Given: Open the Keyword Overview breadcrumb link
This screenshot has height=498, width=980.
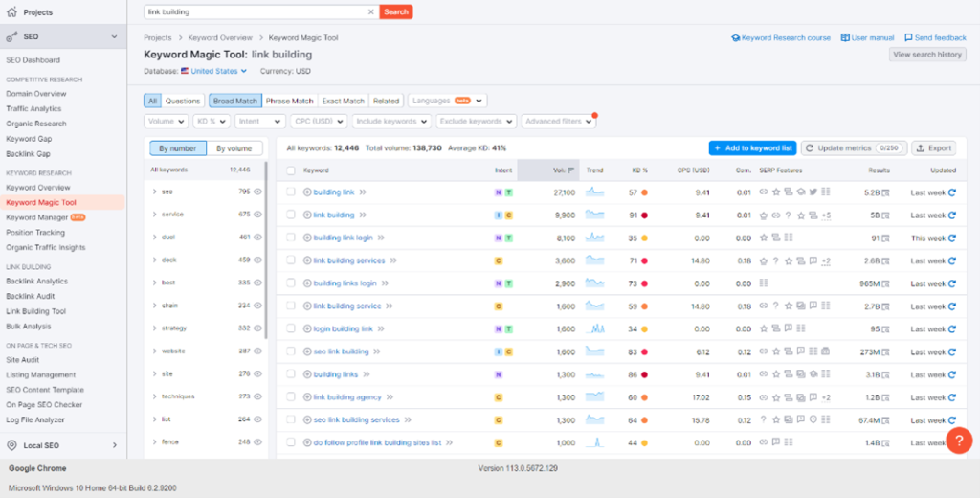Looking at the screenshot, I should point(221,38).
